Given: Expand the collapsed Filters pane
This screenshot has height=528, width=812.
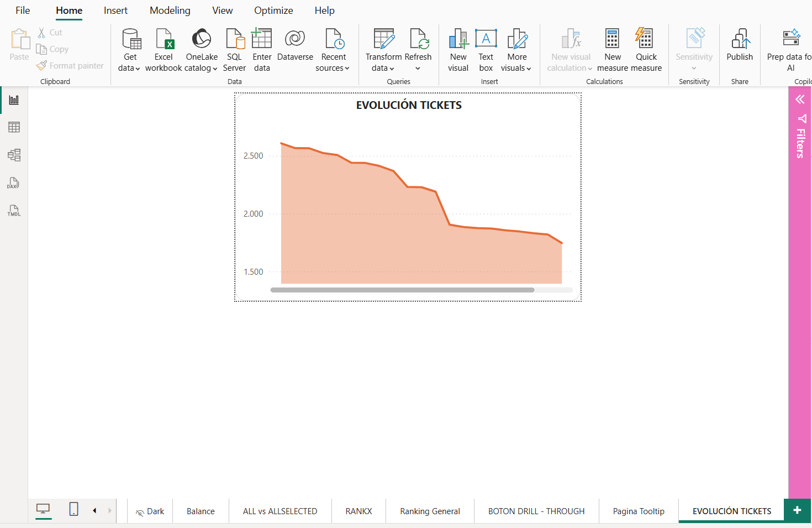Looking at the screenshot, I should (799, 100).
